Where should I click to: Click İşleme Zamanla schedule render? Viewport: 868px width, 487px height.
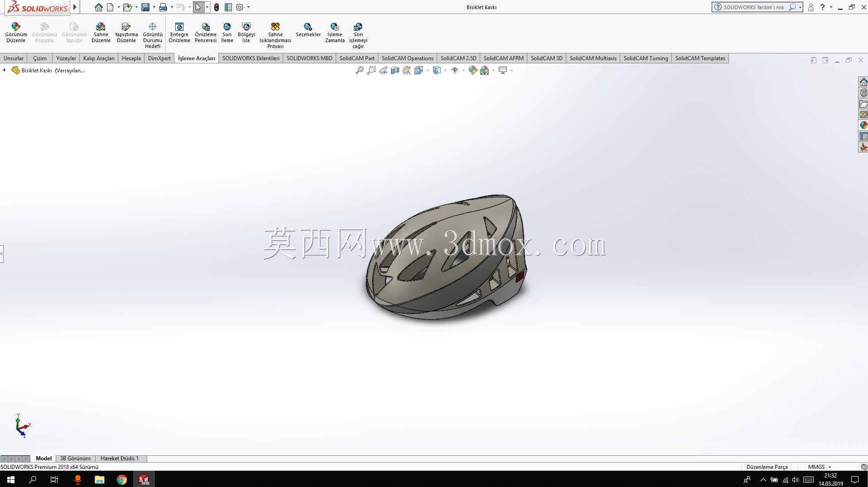tap(335, 33)
